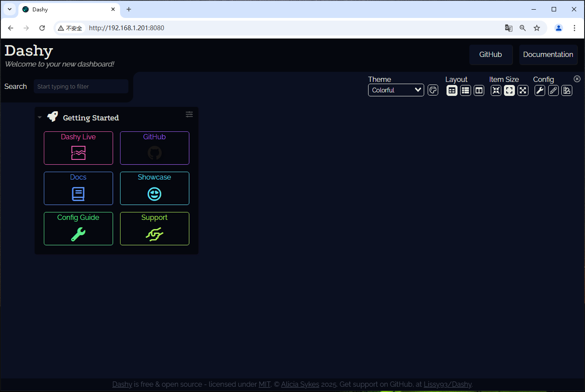This screenshot has height=392, width=585.
Task: Focus the search filter input field
Action: [x=81, y=86]
